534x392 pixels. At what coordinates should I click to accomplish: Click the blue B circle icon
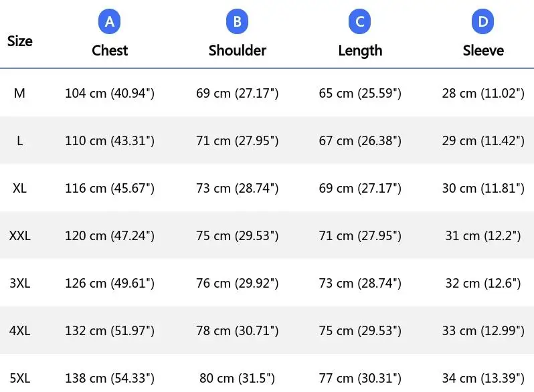click(x=237, y=21)
